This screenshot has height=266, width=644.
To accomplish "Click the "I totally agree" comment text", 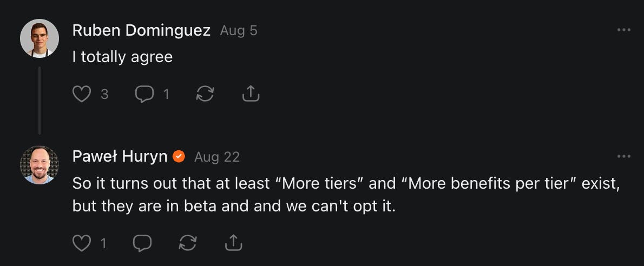I will pos(122,56).
